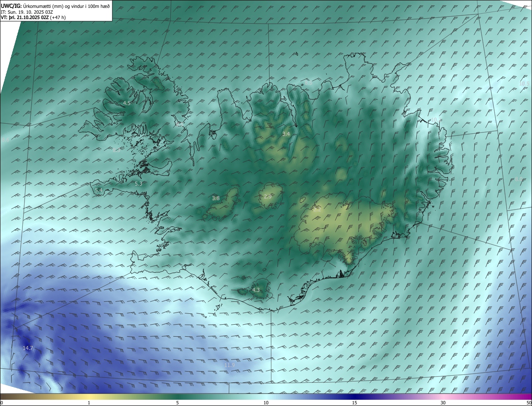The image size is (532, 406).
Task: Click the 14.7 value in southwest ocean
Action: click(x=28, y=348)
